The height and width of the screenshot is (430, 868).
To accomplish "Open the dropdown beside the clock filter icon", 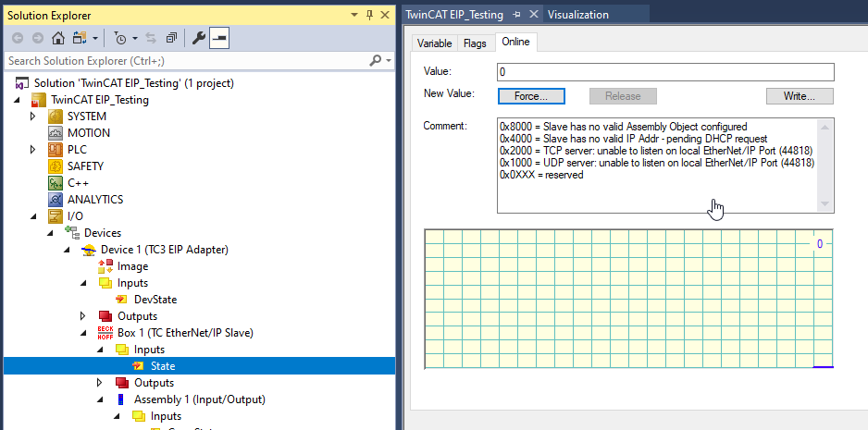I will pyautogui.click(x=135, y=39).
